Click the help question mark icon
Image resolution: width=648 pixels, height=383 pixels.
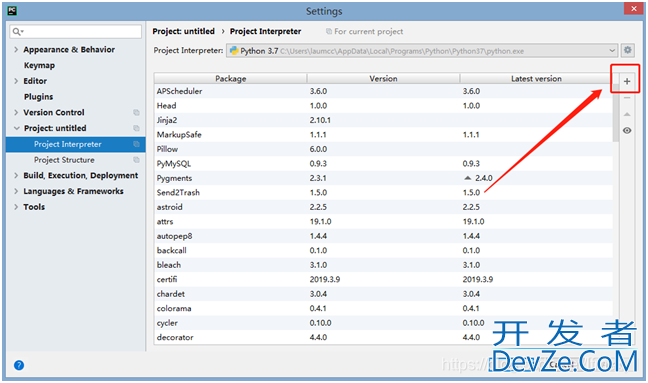[x=19, y=365]
